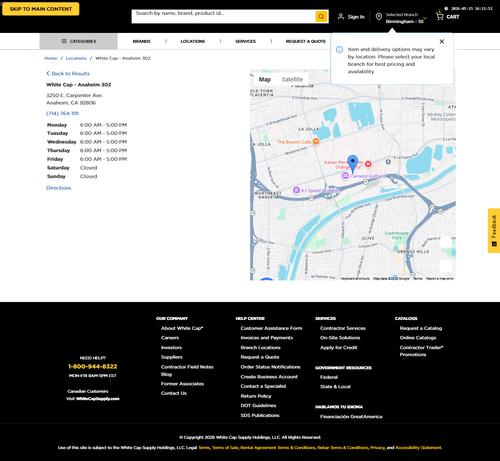Viewport: 500px width, 461px height.
Task: Open Order Status Notifications link
Action: coord(270,367)
